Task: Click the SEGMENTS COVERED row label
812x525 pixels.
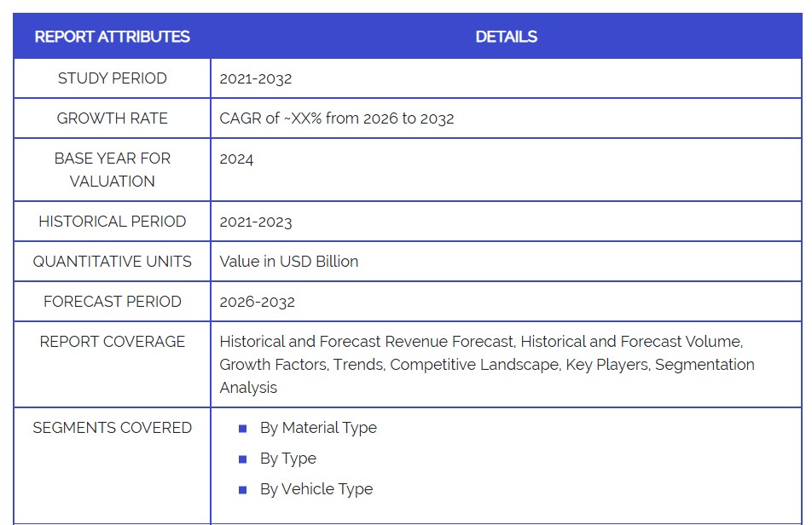Action: (x=112, y=428)
